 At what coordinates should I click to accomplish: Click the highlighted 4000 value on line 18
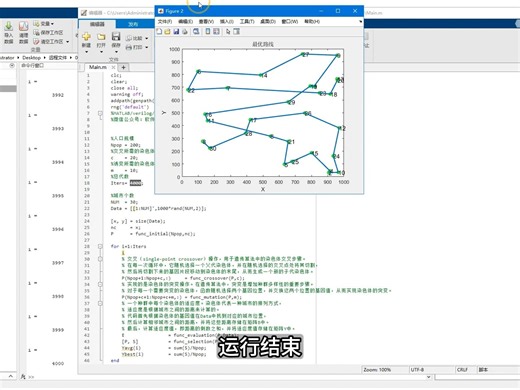click(135, 183)
